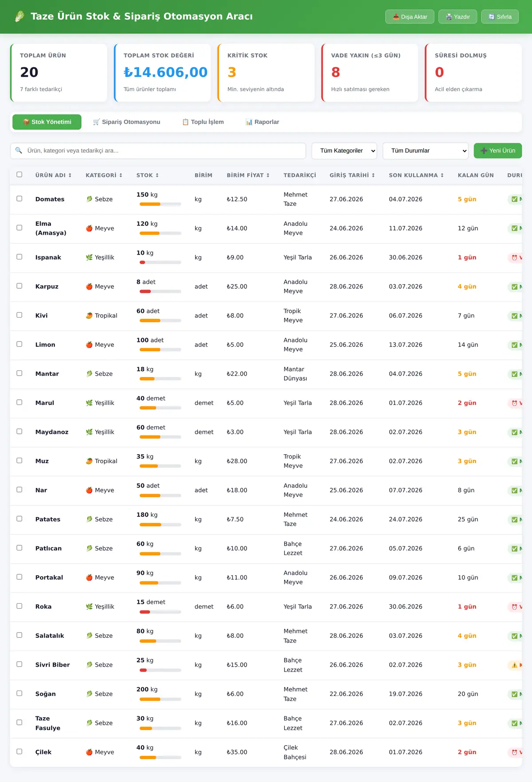Select the Patates row checkbox
The image size is (532, 782).
(20, 519)
